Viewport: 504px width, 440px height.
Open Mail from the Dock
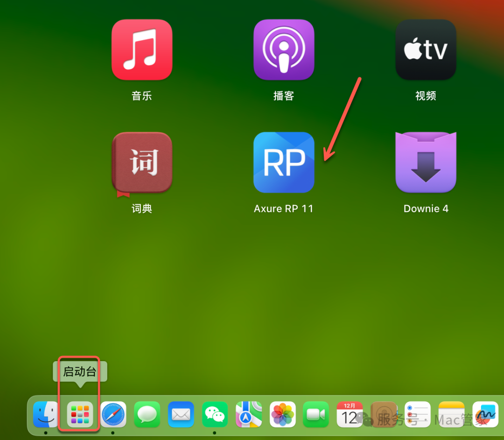pos(181,414)
